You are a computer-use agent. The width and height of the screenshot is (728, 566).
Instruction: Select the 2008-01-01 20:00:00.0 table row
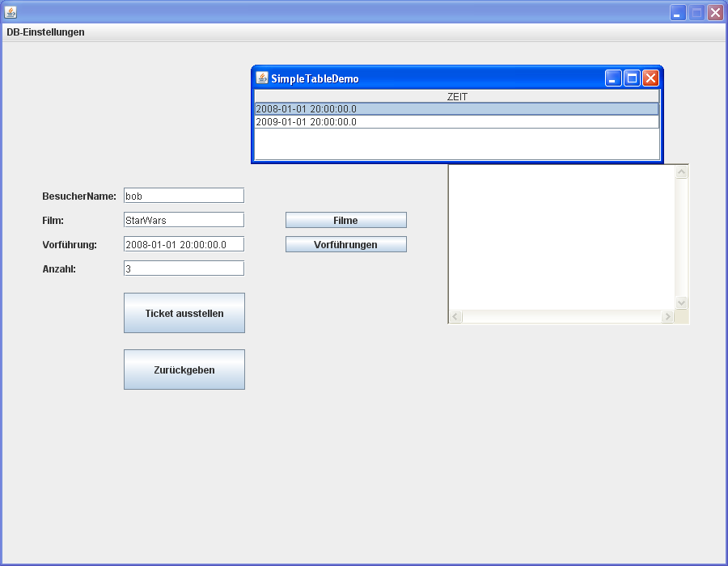pyautogui.click(x=457, y=109)
